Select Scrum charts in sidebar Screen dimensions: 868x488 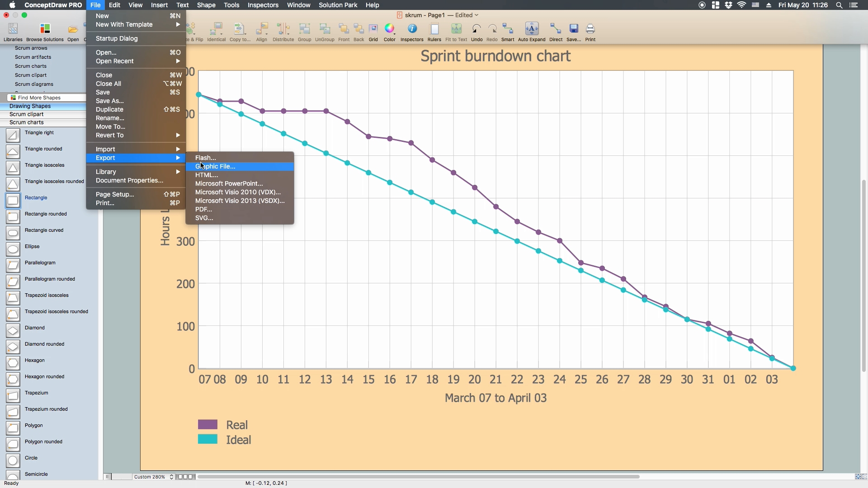pos(26,122)
